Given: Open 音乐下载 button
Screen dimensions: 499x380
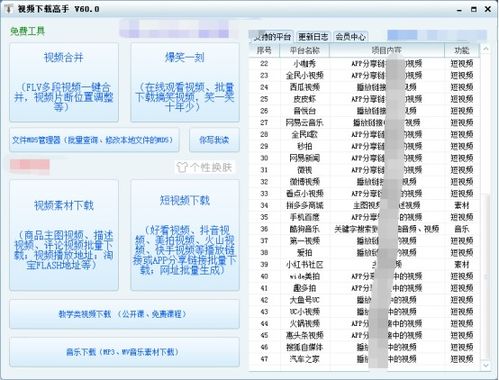Looking at the screenshot, I should [x=124, y=352].
